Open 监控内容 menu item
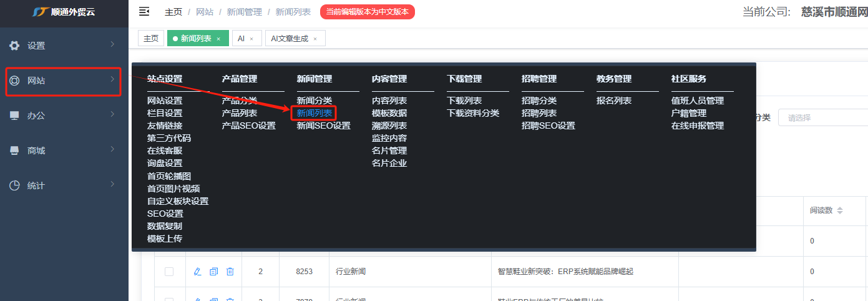The image size is (868, 301). click(x=389, y=138)
